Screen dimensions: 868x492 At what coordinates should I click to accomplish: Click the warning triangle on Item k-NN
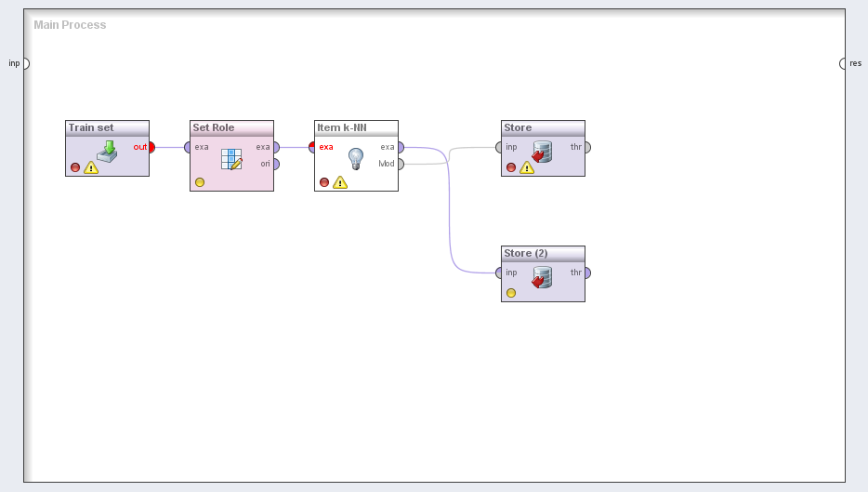point(340,183)
